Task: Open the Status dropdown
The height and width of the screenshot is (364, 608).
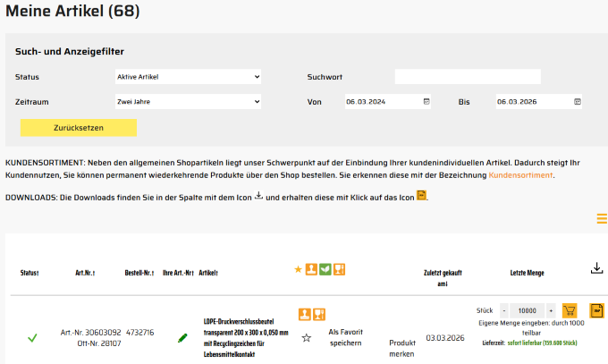Action: (187, 77)
